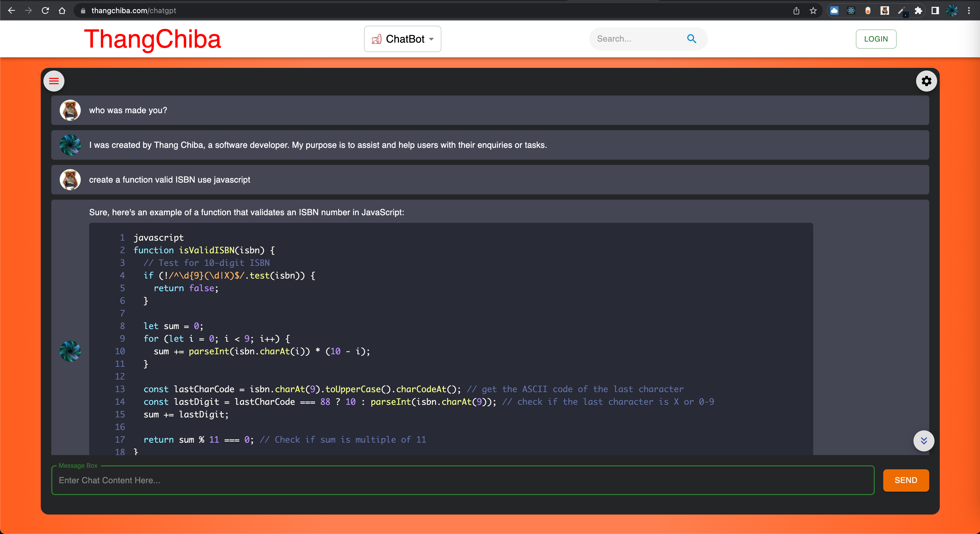The image size is (980, 534).
Task: Click into the Message Box text field
Action: [462, 480]
